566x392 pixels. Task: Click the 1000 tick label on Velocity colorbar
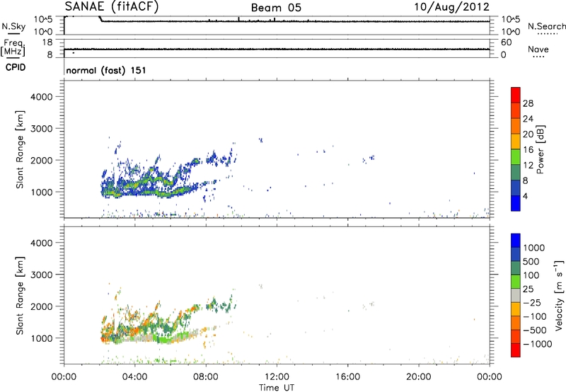point(534,248)
